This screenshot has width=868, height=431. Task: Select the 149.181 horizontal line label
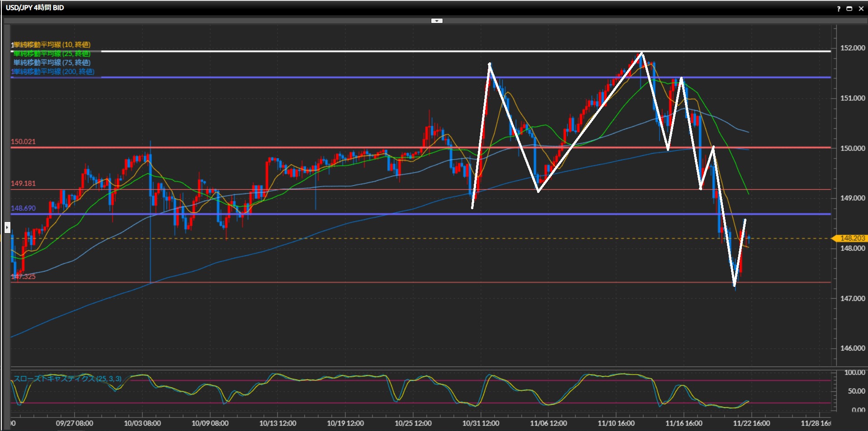click(x=23, y=183)
